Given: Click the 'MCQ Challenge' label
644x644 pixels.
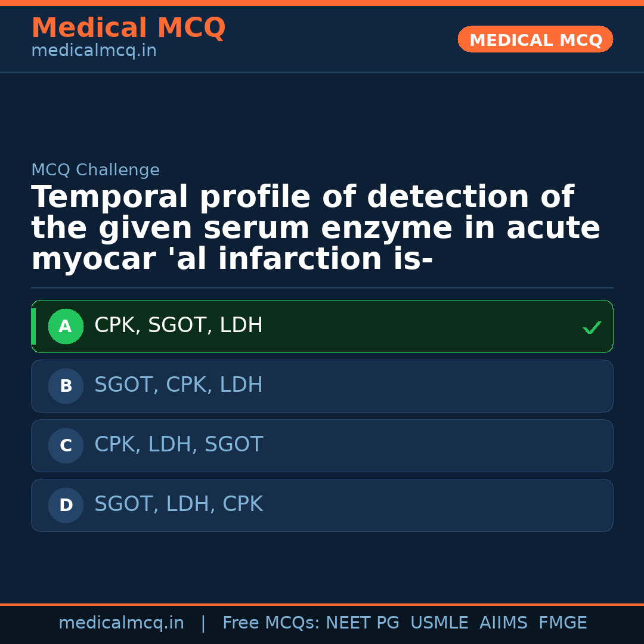Looking at the screenshot, I should coord(95,170).
